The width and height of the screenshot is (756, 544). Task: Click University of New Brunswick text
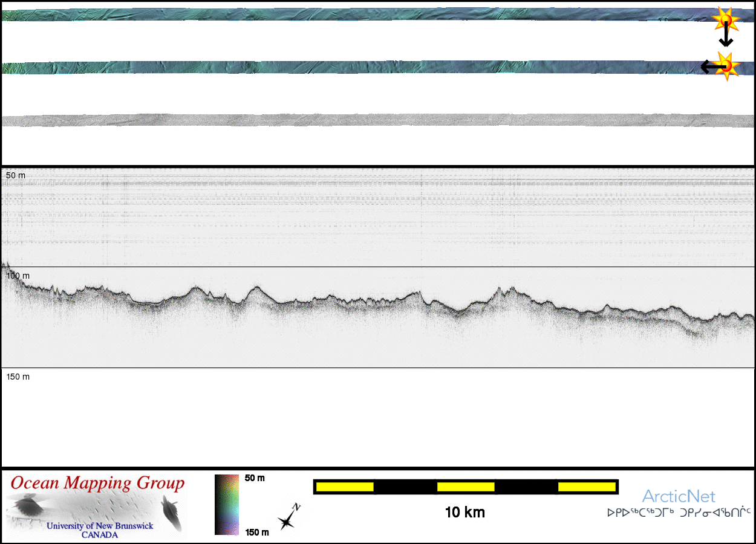(100, 526)
